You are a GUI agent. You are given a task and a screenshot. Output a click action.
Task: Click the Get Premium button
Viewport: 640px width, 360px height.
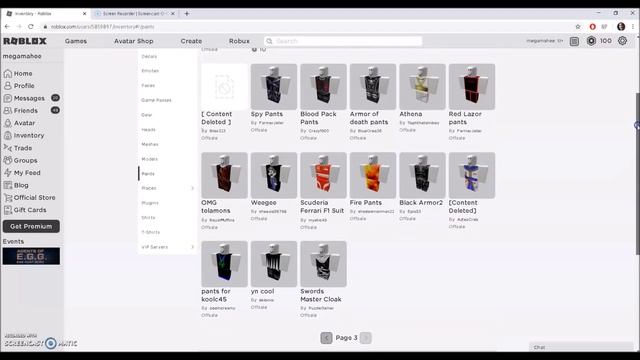point(31,227)
